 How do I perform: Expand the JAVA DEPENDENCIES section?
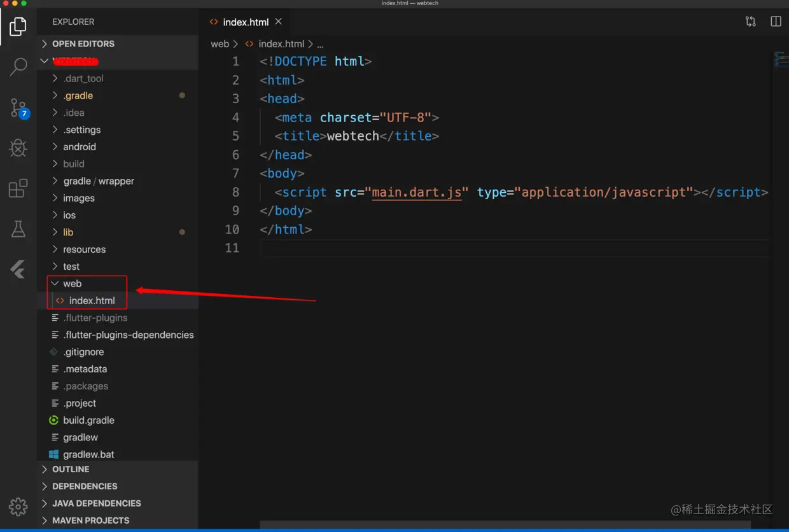pyautogui.click(x=118, y=503)
